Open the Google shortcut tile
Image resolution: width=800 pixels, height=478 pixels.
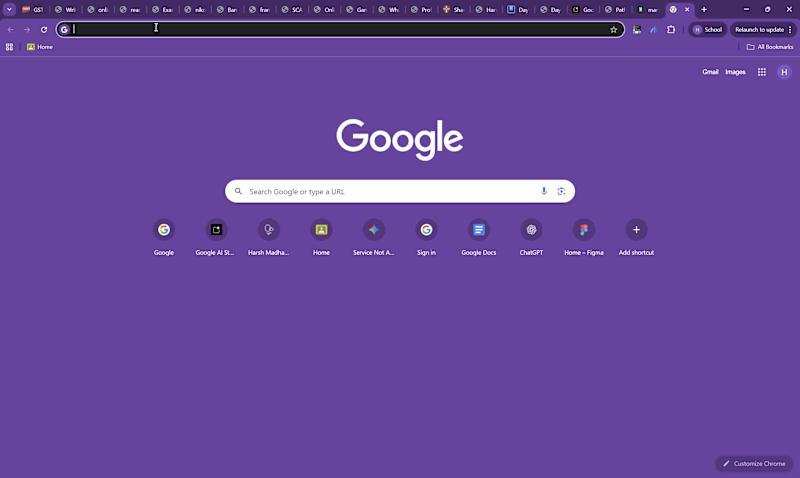point(164,237)
